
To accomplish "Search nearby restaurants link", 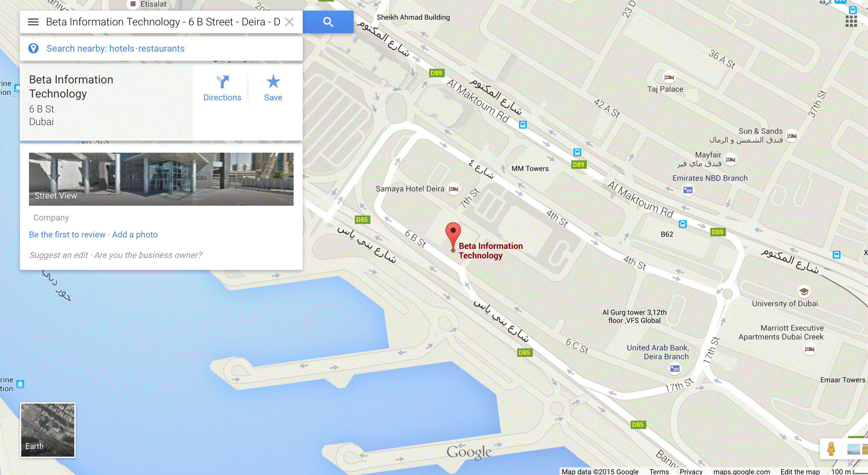I will tap(161, 48).
